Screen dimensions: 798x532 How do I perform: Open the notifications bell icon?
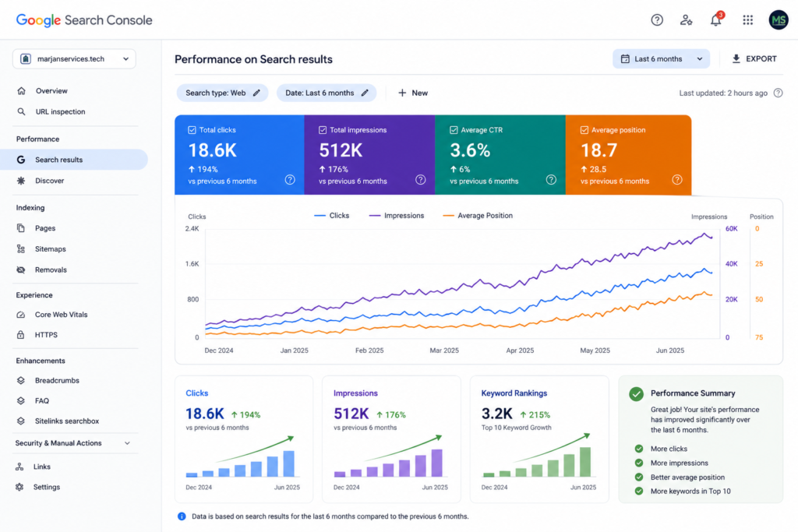tap(716, 19)
